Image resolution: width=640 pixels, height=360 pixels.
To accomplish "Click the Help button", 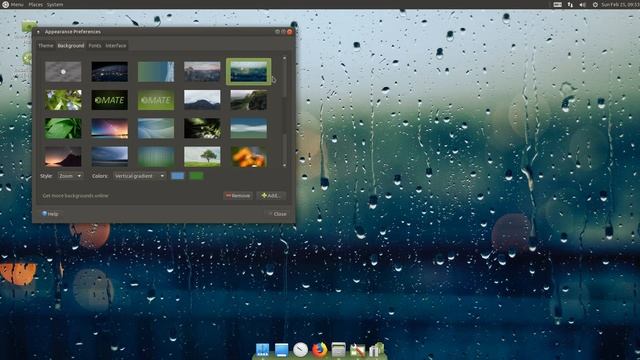I will pyautogui.click(x=50, y=214).
